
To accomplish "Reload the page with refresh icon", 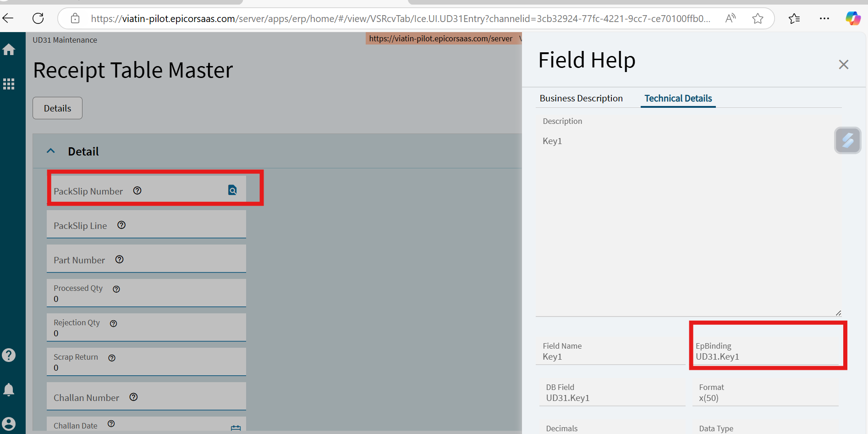I will tap(38, 18).
